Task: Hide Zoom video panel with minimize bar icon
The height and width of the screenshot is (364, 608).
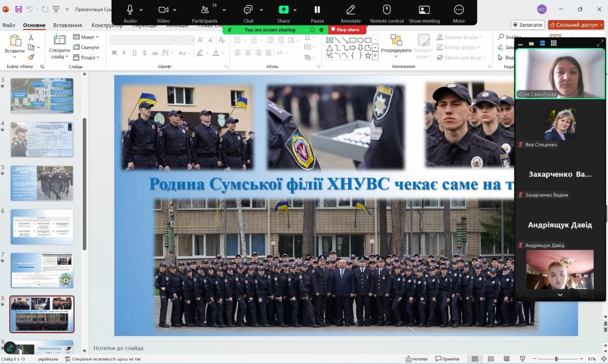Action: [x=520, y=44]
